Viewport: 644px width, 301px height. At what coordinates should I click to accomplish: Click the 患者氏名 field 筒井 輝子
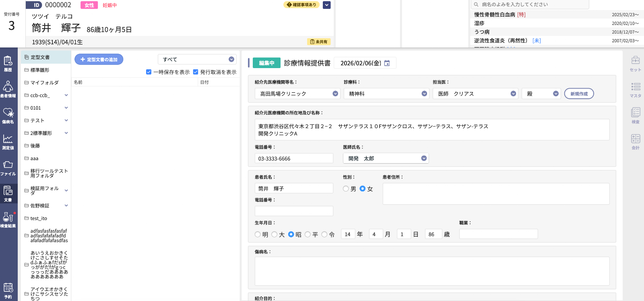[294, 188]
